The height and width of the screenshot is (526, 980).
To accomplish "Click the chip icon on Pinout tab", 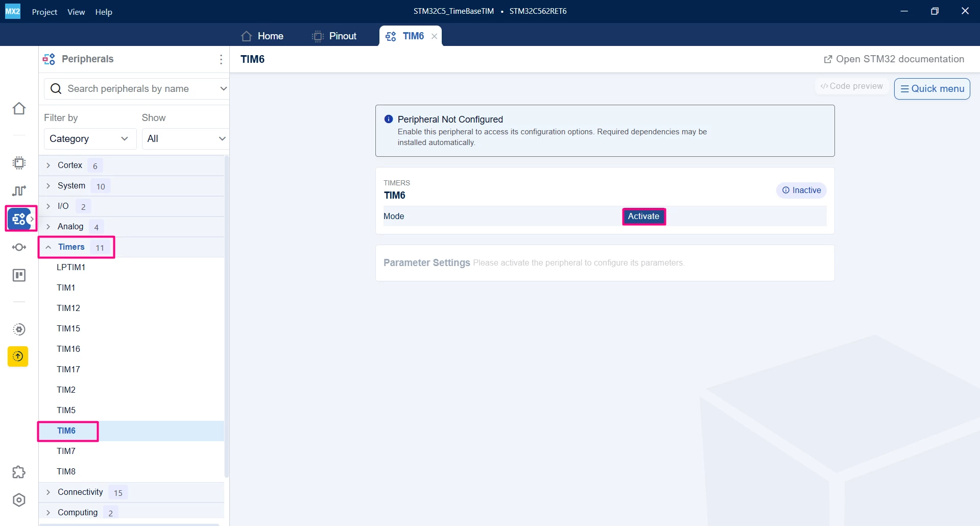I will tap(318, 36).
